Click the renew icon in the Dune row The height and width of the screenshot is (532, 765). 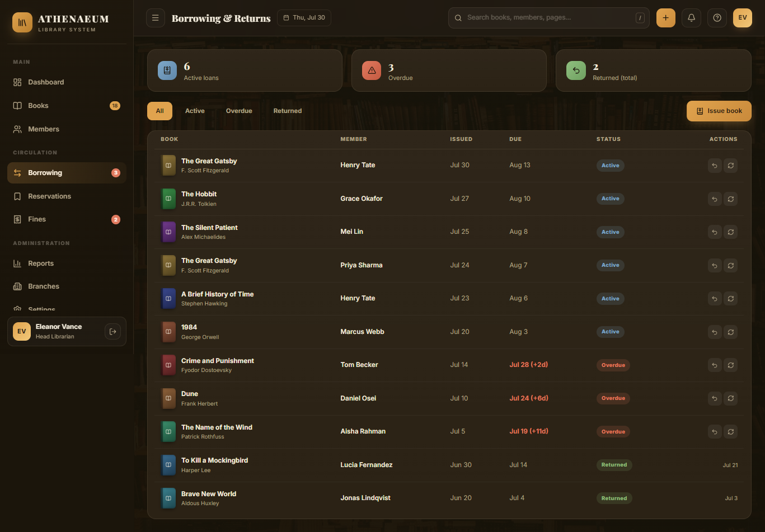coord(730,398)
